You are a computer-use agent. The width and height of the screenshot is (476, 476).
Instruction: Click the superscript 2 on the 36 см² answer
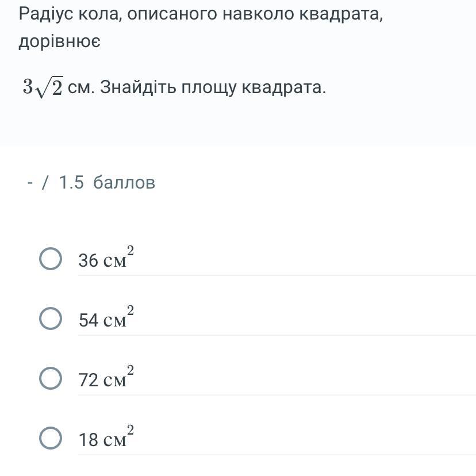coord(130,251)
